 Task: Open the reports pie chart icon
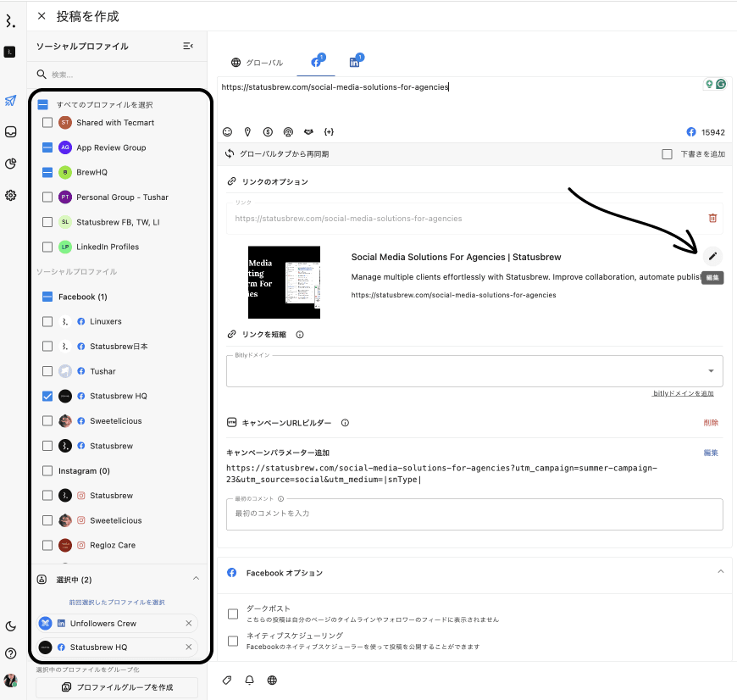(x=10, y=164)
